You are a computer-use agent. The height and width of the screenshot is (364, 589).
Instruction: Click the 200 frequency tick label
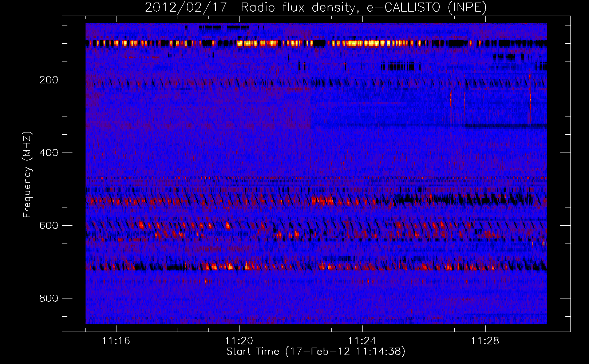click(x=49, y=80)
